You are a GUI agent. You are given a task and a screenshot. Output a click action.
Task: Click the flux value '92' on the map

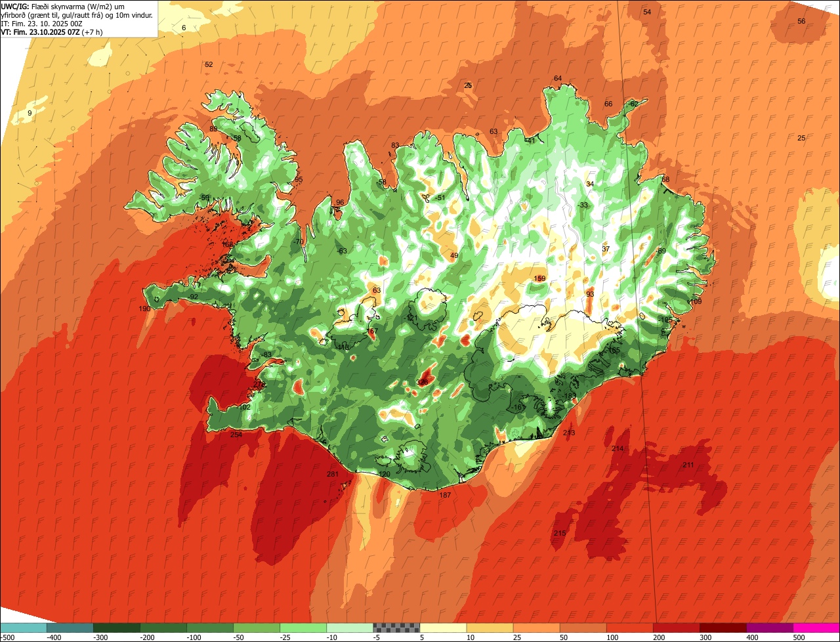[x=194, y=297]
